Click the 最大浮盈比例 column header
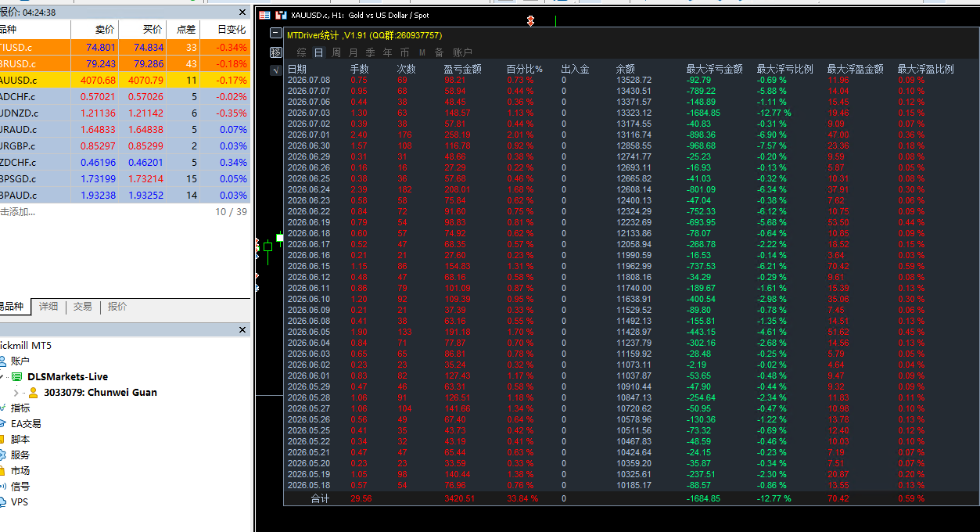980x532 pixels. click(925, 69)
